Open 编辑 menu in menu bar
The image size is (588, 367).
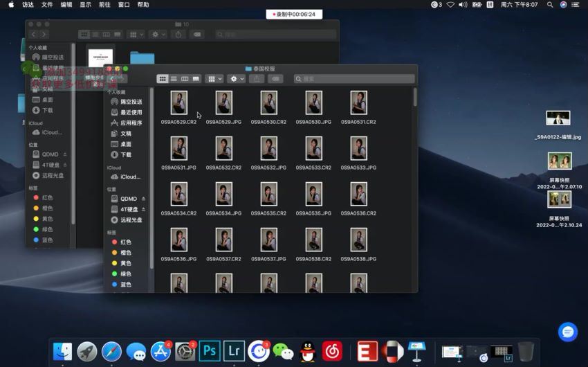click(66, 5)
